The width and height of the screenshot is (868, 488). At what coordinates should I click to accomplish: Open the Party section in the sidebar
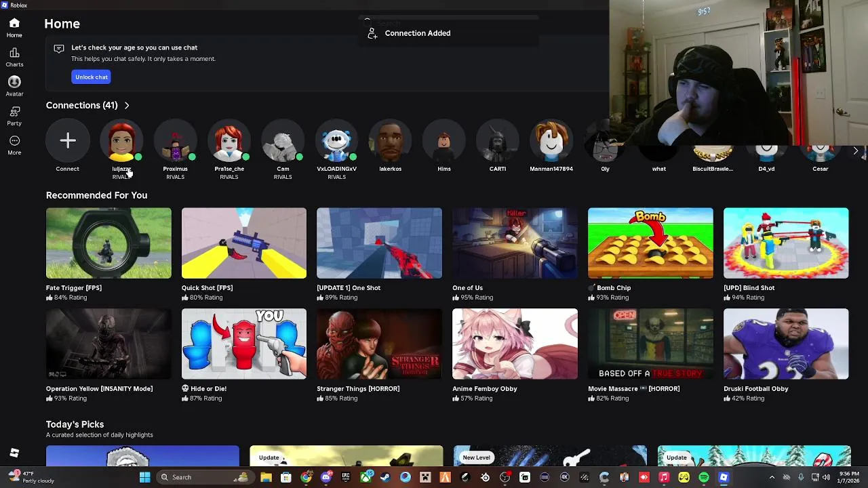(14, 116)
